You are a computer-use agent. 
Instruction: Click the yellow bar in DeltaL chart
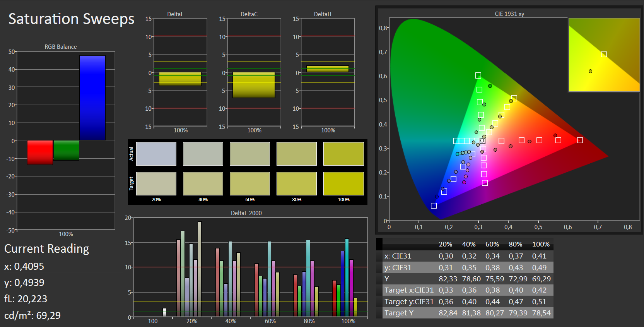click(180, 79)
